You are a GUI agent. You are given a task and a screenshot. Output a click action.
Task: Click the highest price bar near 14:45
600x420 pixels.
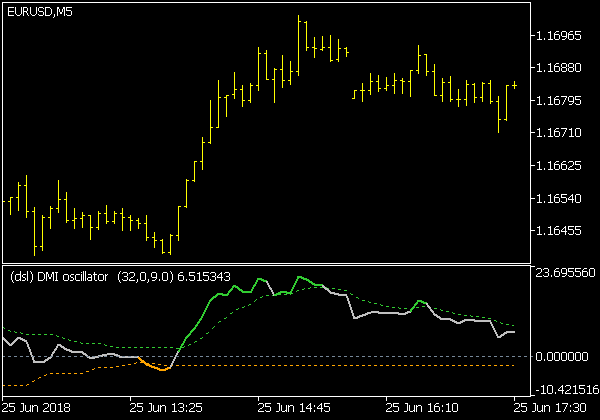click(x=299, y=46)
